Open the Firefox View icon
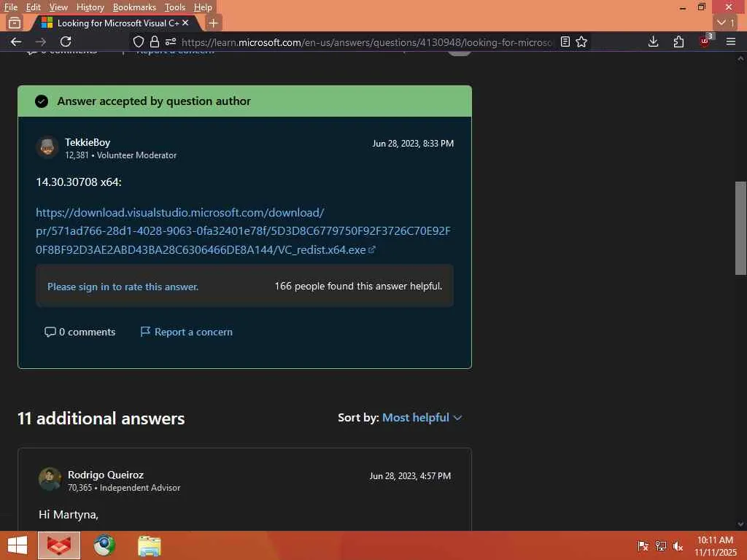Screen dimensions: 747x560 pos(15,23)
